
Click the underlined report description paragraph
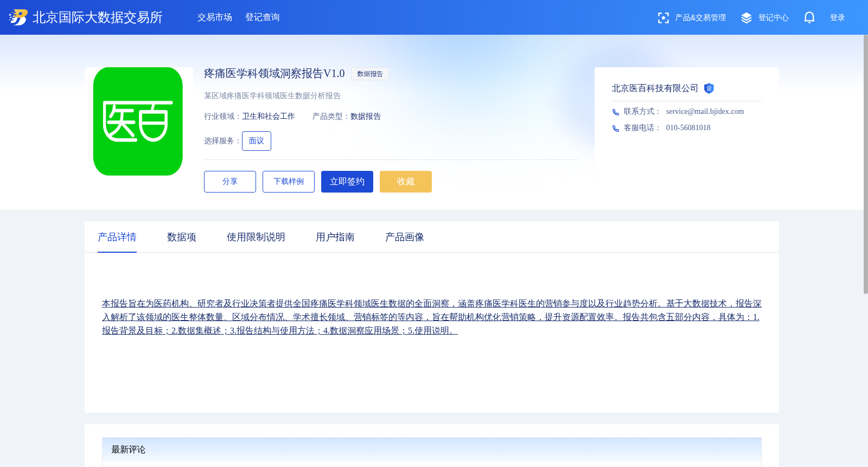pos(432,317)
